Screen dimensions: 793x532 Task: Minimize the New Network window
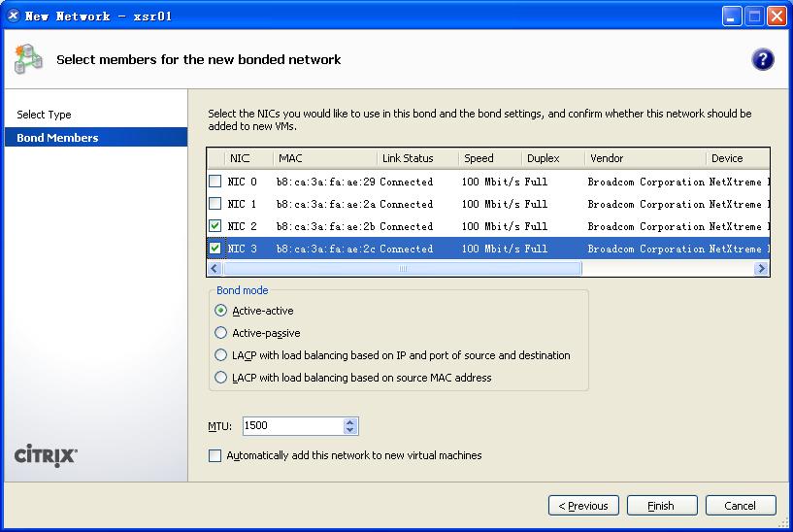[731, 17]
